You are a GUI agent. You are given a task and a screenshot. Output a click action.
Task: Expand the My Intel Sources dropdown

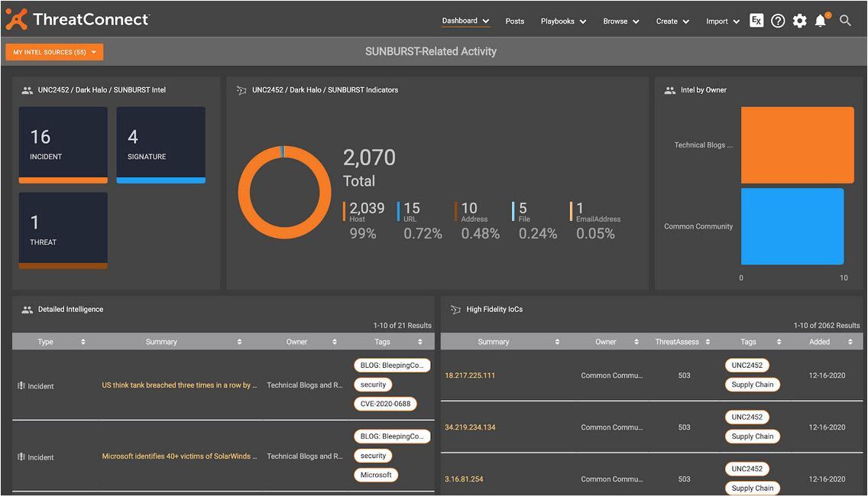click(54, 52)
